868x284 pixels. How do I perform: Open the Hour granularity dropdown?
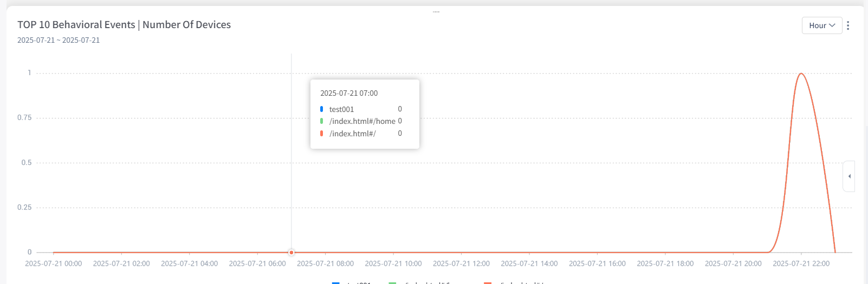(822, 25)
